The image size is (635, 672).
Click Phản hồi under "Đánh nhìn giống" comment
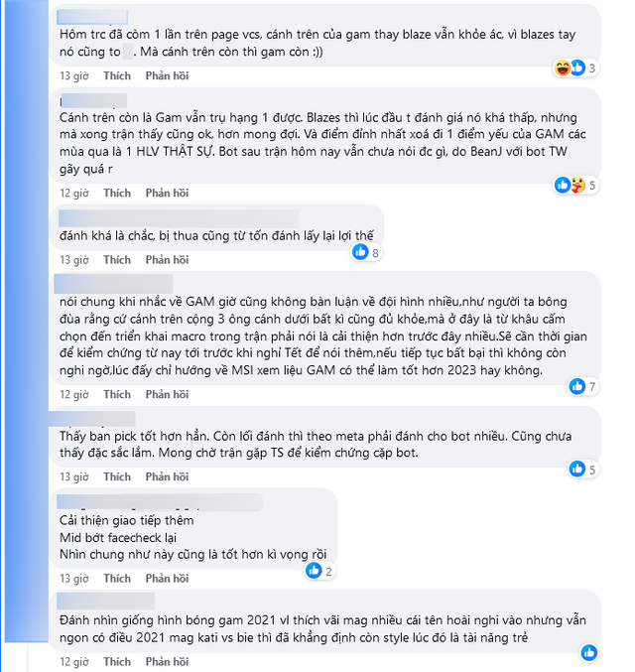coord(167,661)
